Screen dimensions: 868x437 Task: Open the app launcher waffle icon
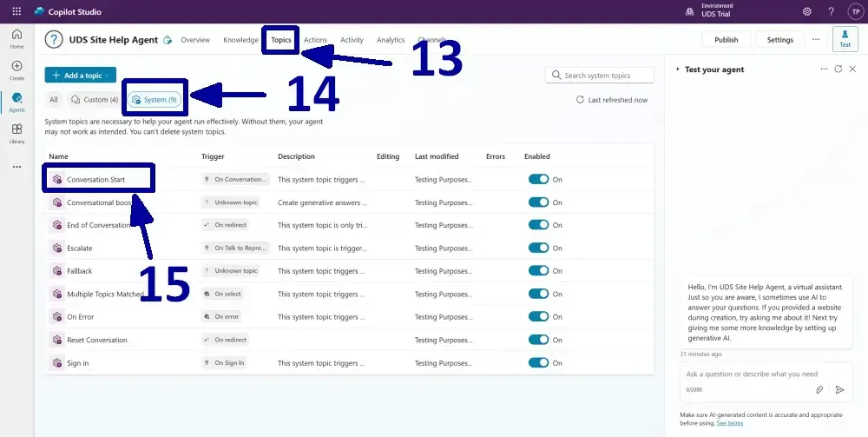16,11
